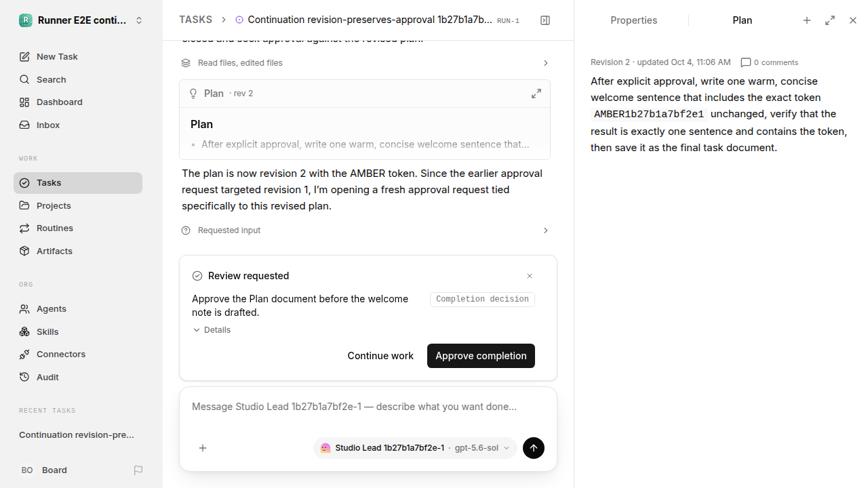
Task: Send message with arrow button
Action: pos(534,448)
